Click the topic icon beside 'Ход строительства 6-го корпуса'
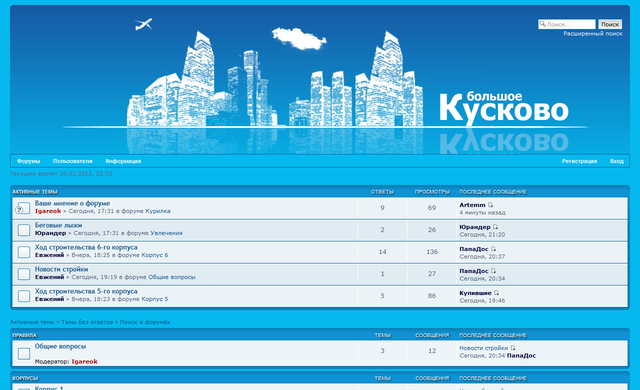 click(x=24, y=253)
